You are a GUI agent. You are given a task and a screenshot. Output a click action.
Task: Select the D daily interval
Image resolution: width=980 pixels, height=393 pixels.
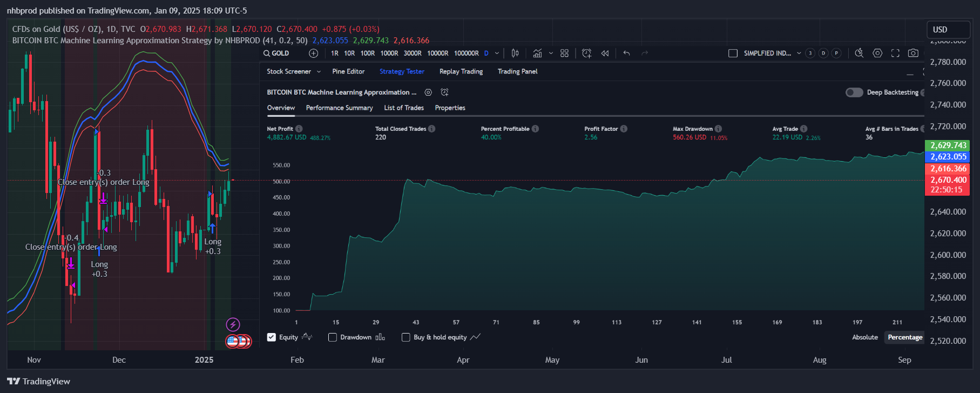click(486, 53)
